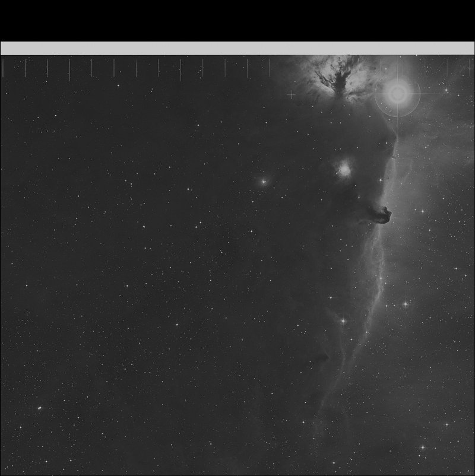Click the isolated star in the lower-middle field
Screen dimensions: 475x476
tap(176, 325)
